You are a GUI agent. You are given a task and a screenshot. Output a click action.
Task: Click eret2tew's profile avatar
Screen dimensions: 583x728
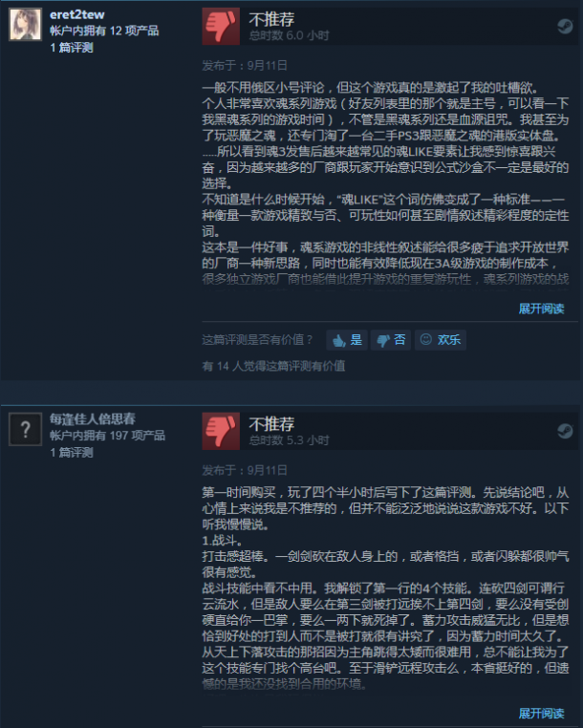pyautogui.click(x=26, y=25)
